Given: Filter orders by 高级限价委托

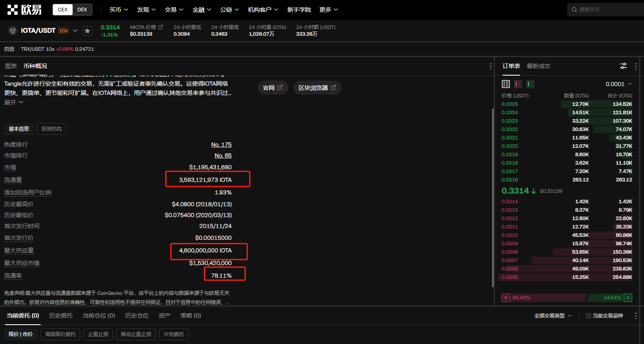Looking at the screenshot, I should (60, 334).
